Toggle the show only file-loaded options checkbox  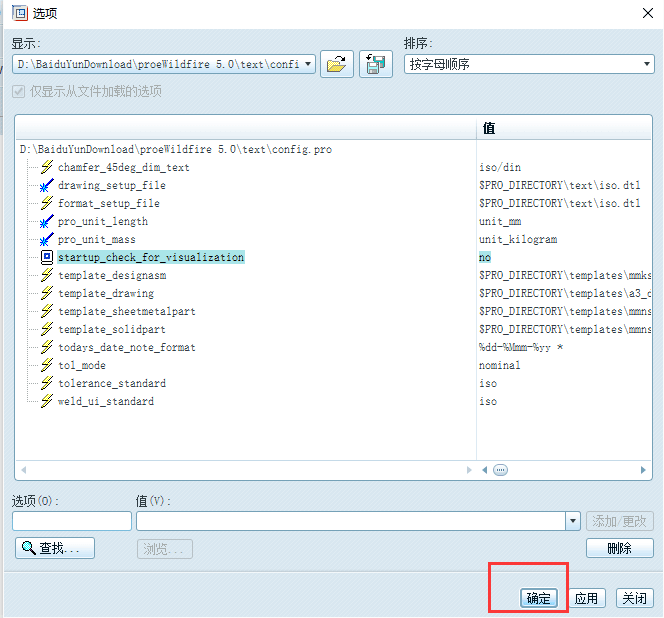(19, 92)
